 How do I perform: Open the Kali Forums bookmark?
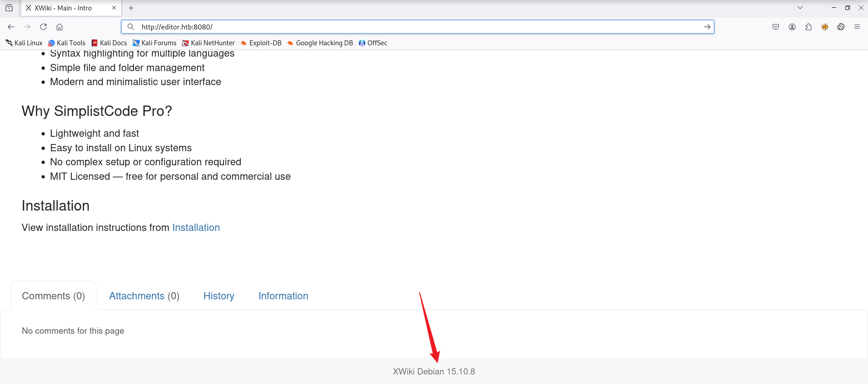point(154,43)
